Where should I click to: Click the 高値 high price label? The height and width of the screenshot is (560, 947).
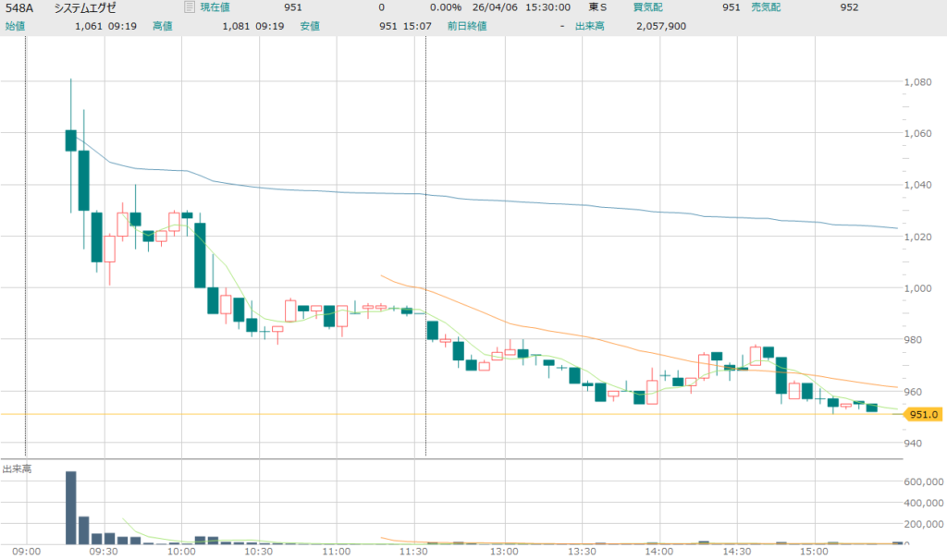(x=163, y=26)
